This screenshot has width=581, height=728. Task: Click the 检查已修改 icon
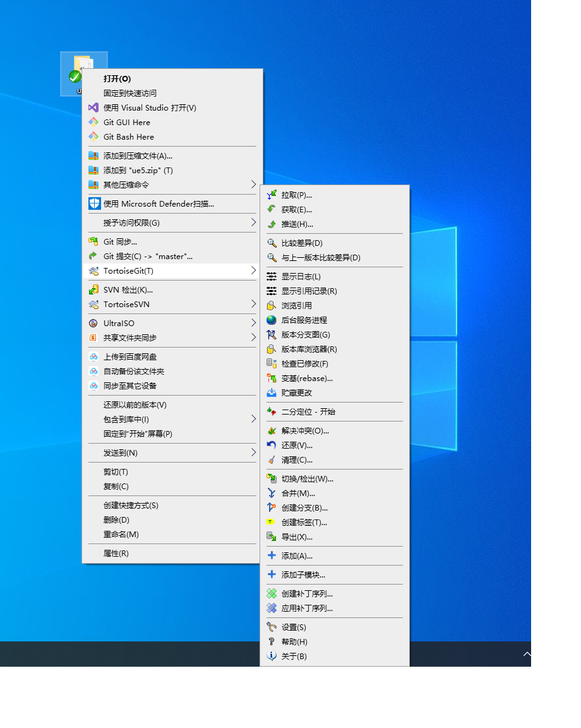(x=272, y=363)
